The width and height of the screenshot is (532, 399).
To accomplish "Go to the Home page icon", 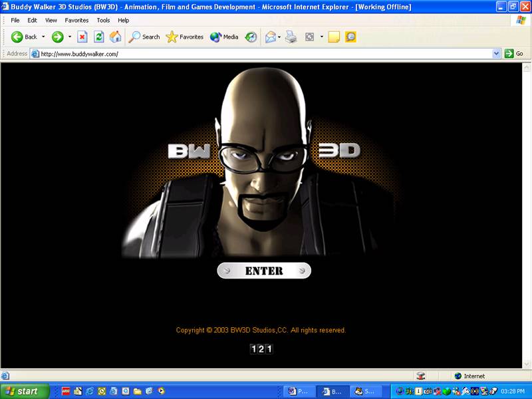I will pos(115,37).
